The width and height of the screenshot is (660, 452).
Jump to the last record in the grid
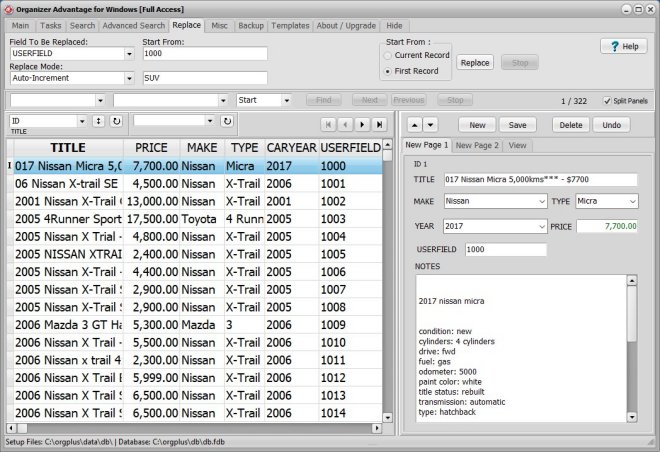pos(379,125)
